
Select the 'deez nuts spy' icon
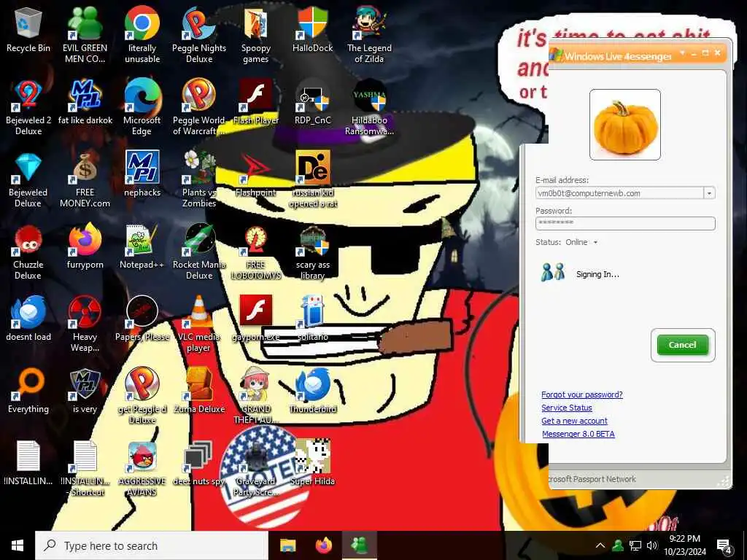coord(199,463)
